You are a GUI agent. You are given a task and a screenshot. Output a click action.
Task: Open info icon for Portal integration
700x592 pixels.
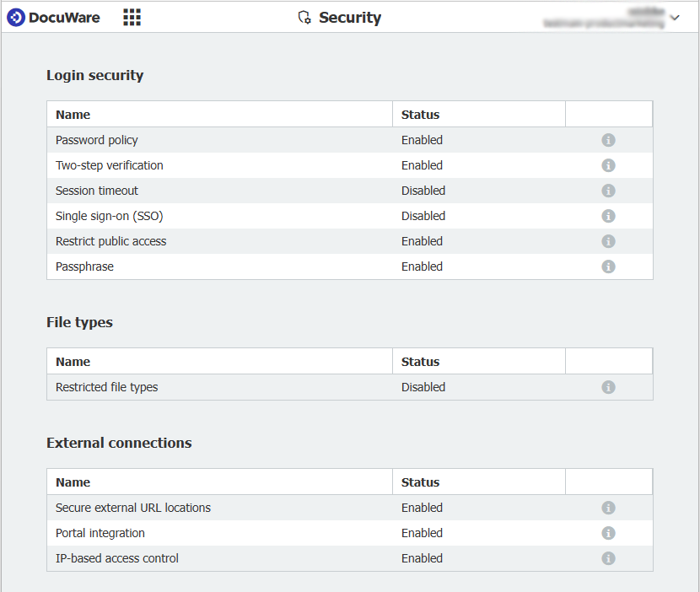coord(608,533)
